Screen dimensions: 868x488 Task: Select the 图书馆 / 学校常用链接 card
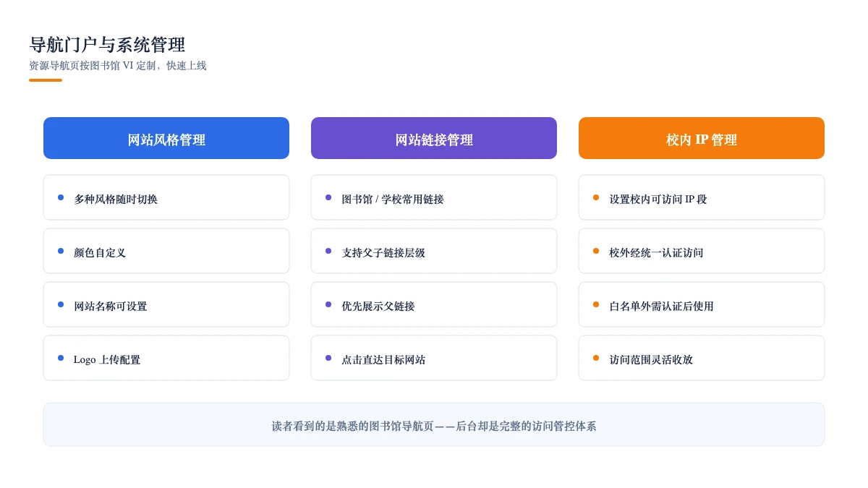coord(434,197)
